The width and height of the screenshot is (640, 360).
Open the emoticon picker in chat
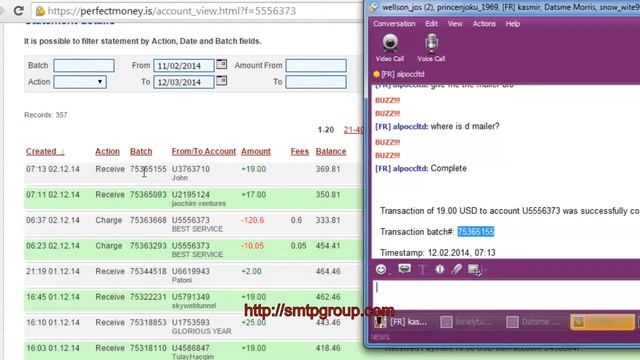click(381, 269)
